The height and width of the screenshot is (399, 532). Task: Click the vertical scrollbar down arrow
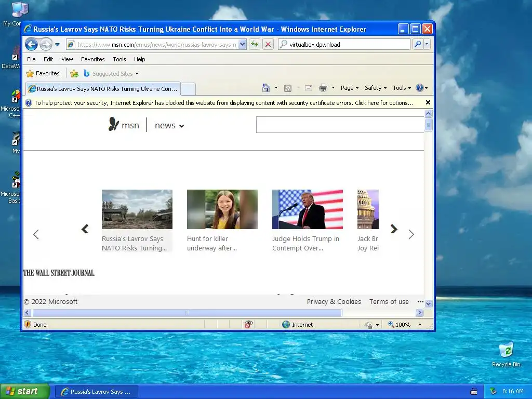[x=428, y=303]
